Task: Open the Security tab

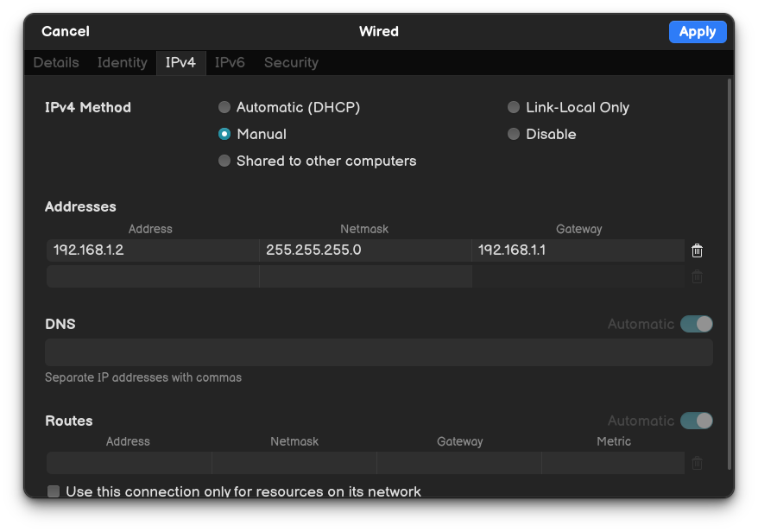Action: (x=291, y=62)
